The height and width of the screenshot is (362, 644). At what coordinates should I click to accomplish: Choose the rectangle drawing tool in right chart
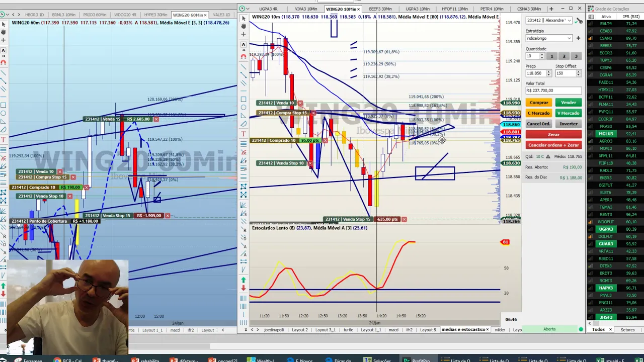(x=244, y=100)
